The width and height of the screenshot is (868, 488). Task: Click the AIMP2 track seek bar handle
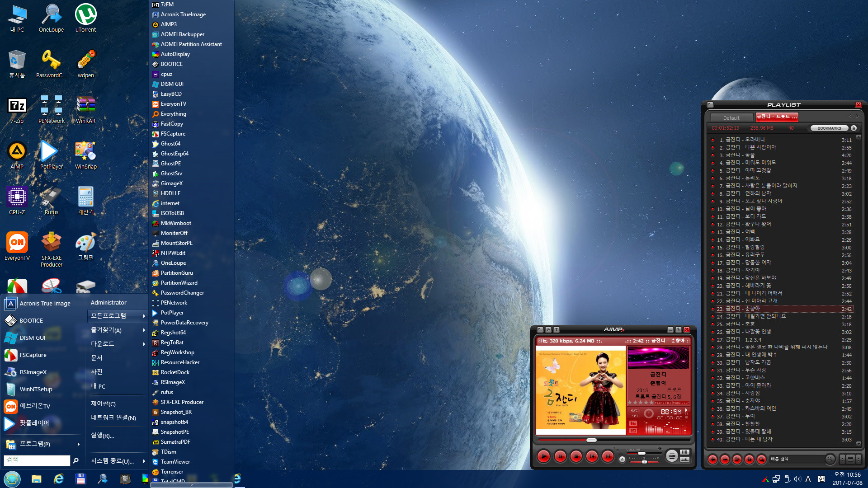click(x=591, y=440)
